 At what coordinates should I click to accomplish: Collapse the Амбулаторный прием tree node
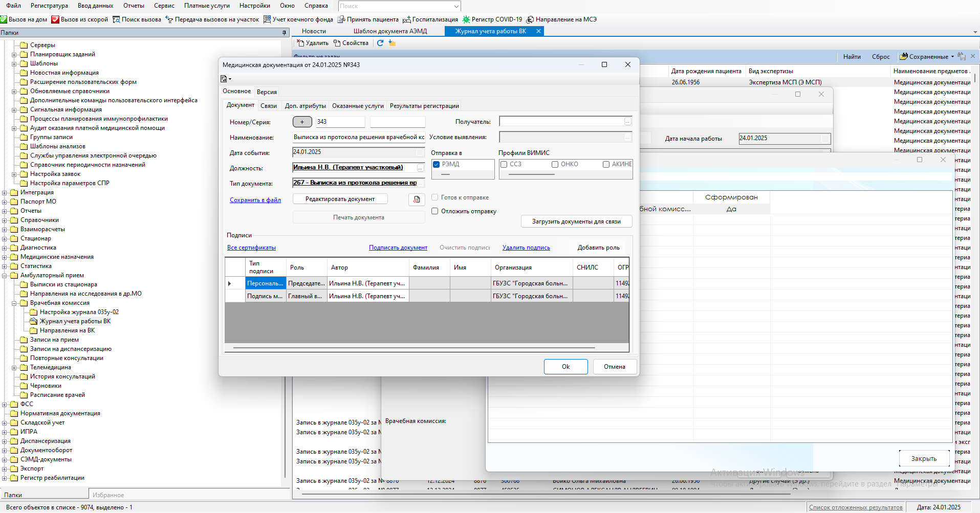[x=5, y=275]
